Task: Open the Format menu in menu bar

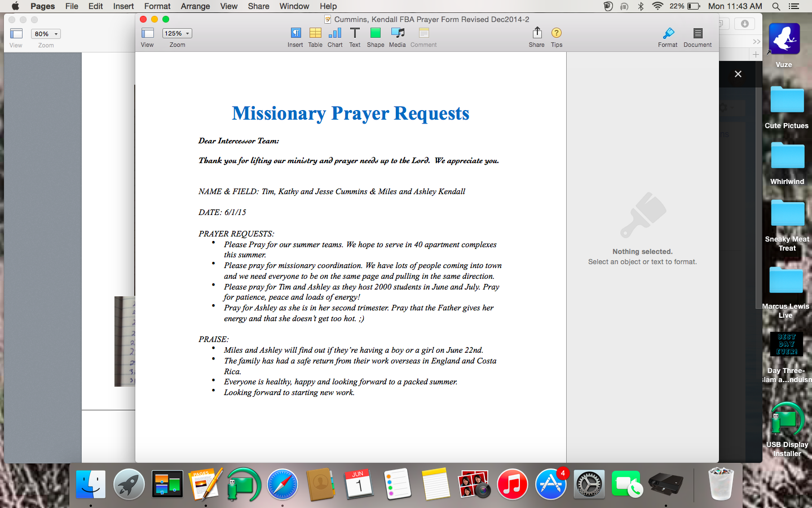Action: [157, 6]
